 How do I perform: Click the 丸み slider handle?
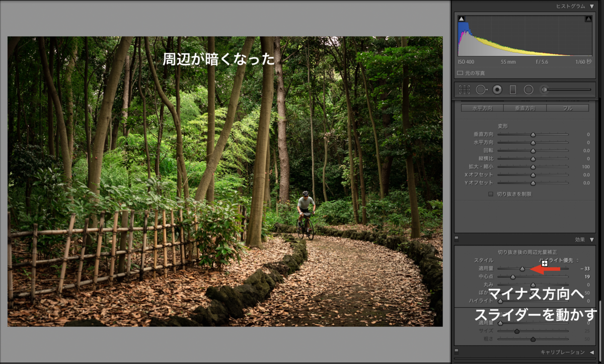[x=533, y=285]
